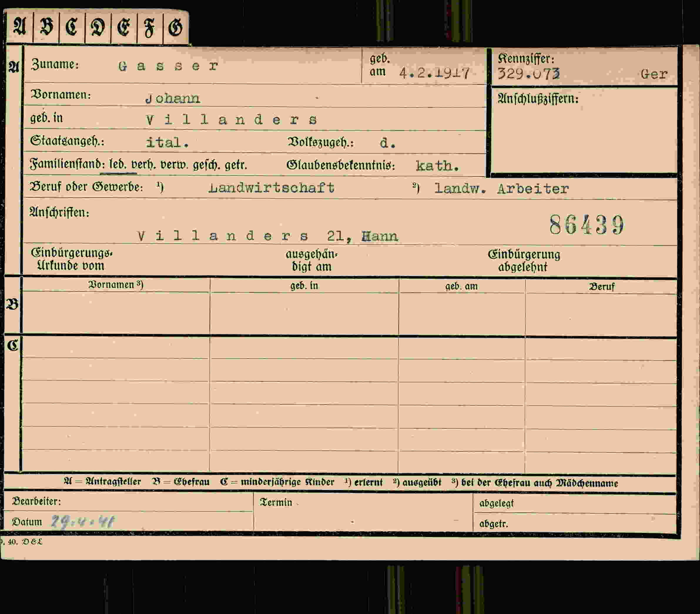Click the citizenship value 'ital.'
Image resolution: width=700 pixels, height=614 pixels.
click(x=167, y=143)
